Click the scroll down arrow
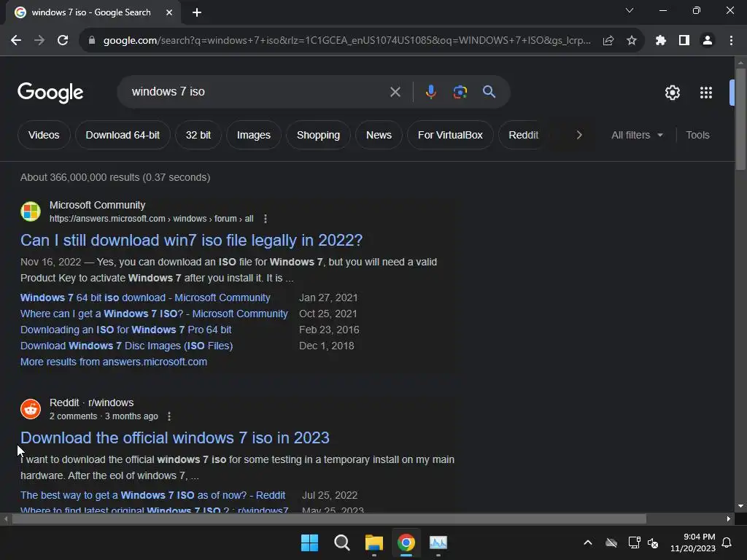The image size is (747, 560). click(740, 506)
